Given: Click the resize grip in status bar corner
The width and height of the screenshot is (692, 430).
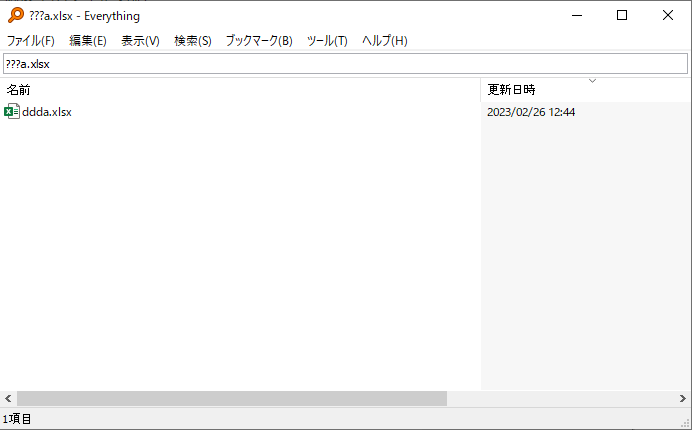Looking at the screenshot, I should tap(685, 423).
